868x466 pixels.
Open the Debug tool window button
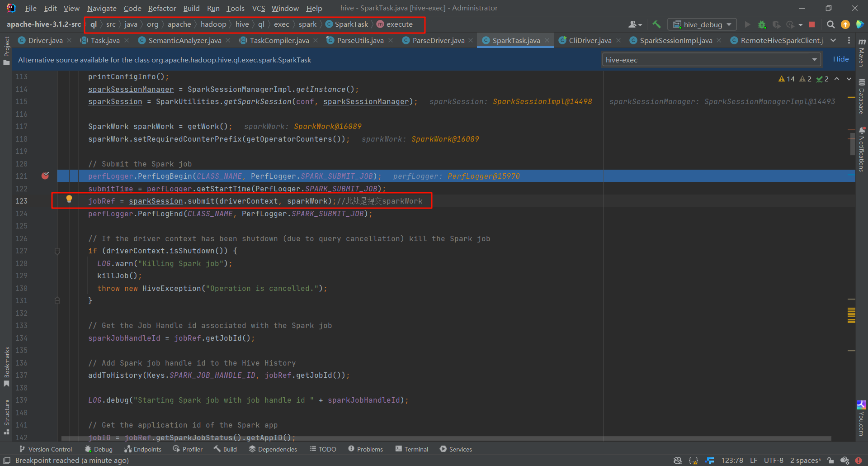[x=99, y=449]
